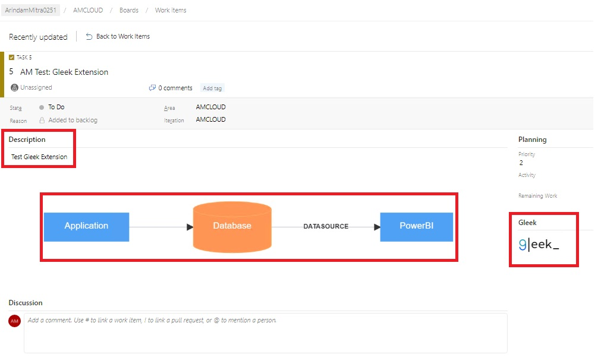Click the AM user avatar in Discussion

[x=15, y=321]
